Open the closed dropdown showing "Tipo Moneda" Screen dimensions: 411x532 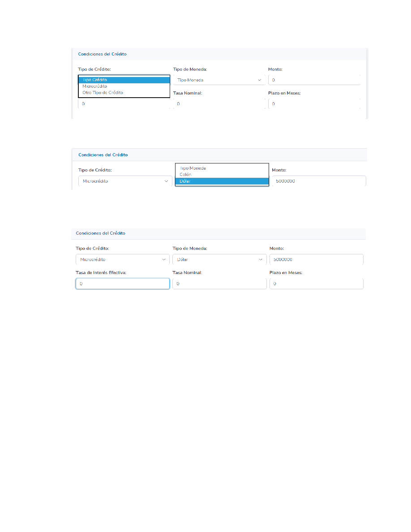coord(219,80)
